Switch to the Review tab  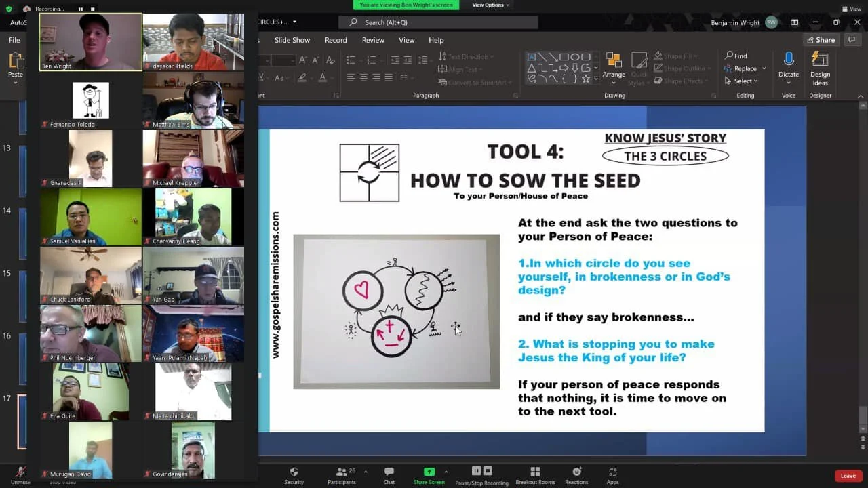coord(373,40)
